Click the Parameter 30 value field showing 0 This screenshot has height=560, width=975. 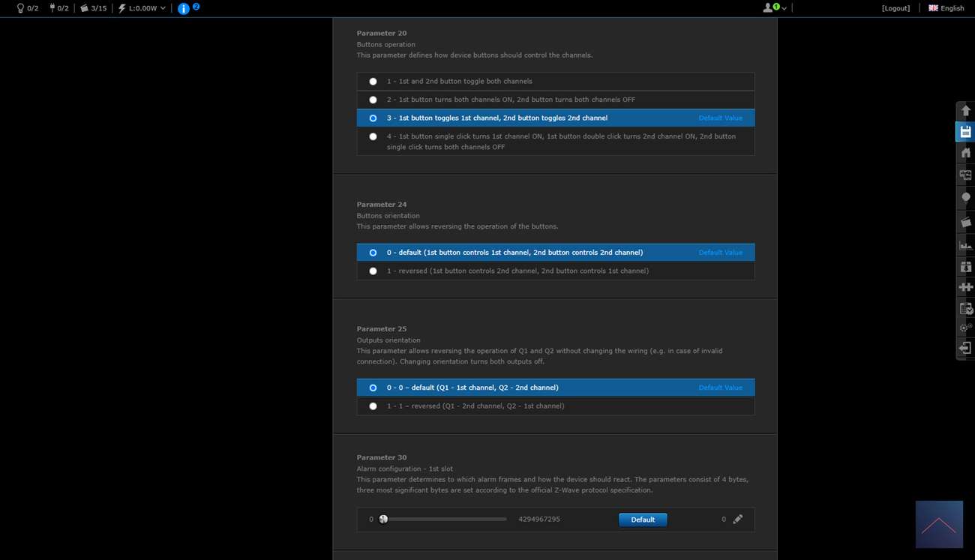click(724, 519)
